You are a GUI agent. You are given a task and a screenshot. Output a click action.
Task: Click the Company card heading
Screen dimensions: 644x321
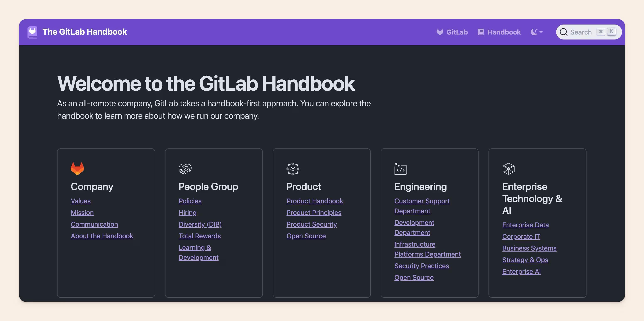point(92,187)
